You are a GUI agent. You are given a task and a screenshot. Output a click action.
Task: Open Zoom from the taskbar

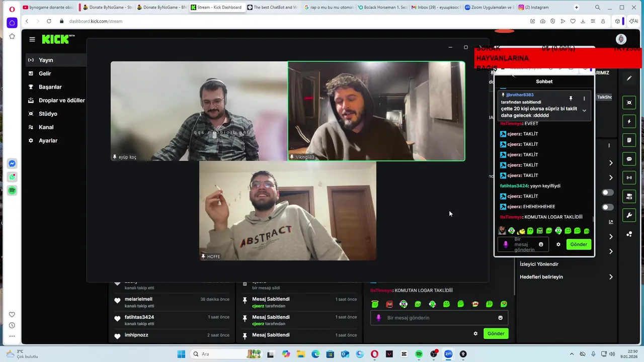[448, 354]
